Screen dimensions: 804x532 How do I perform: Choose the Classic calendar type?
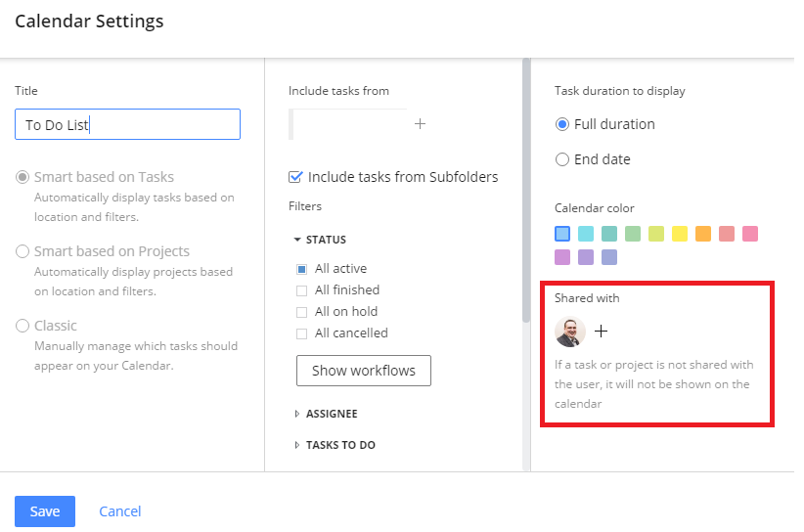tap(22, 326)
